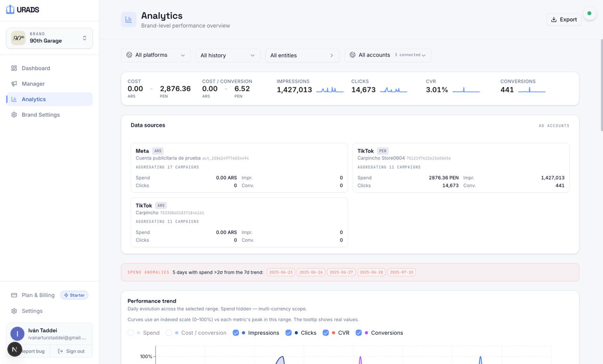
Task: Click the Settings gear icon at bottom
Action: (x=14, y=311)
